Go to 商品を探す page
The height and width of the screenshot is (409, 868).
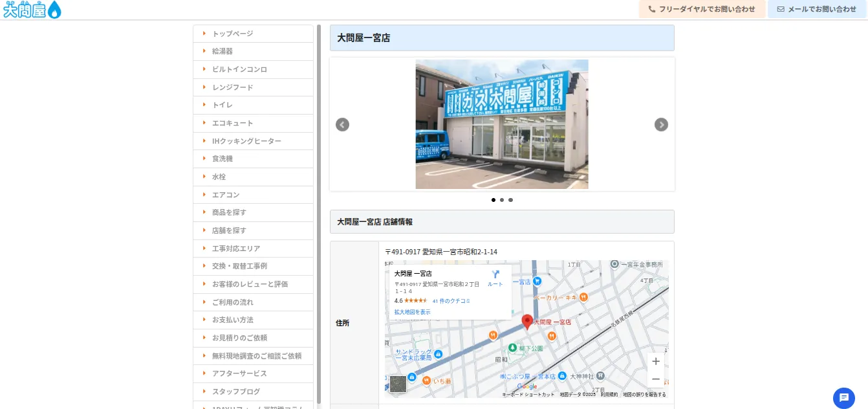coord(253,212)
